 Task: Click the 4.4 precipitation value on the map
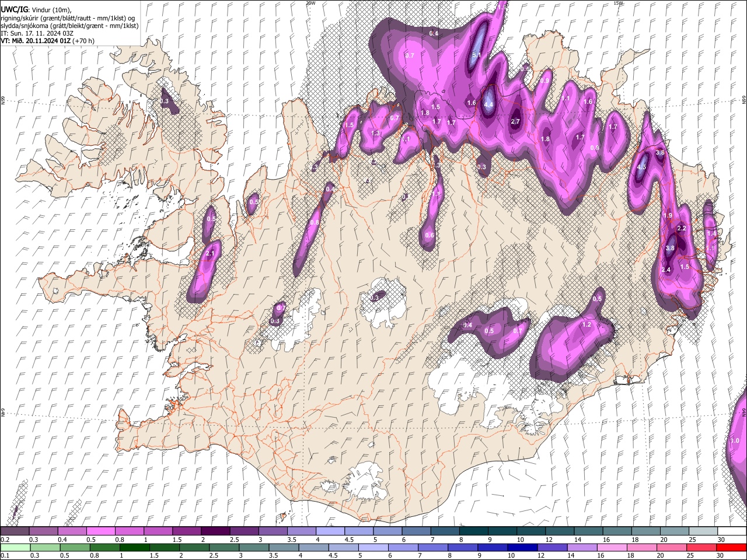(489, 105)
